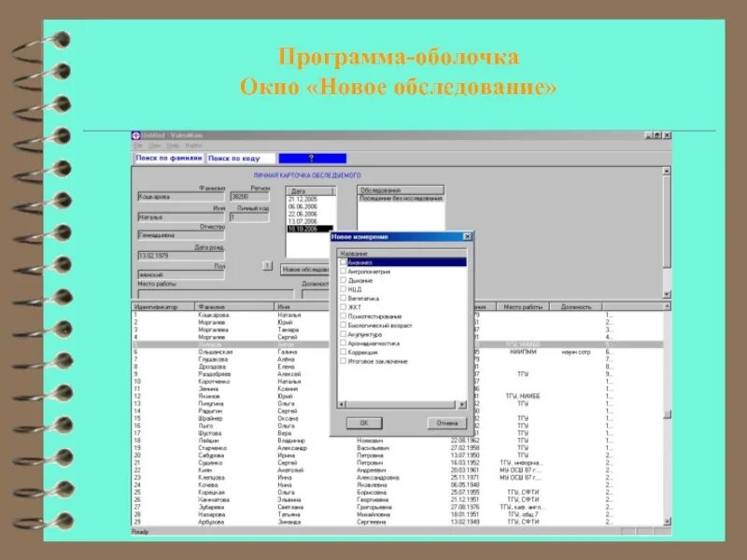Click the left arrow of the dialog's horizontal scrollbar
The image size is (747, 560).
(x=341, y=405)
